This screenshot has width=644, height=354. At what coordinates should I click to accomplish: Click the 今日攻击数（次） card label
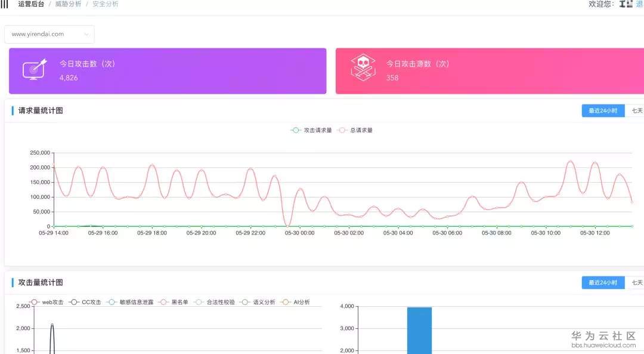(88, 64)
